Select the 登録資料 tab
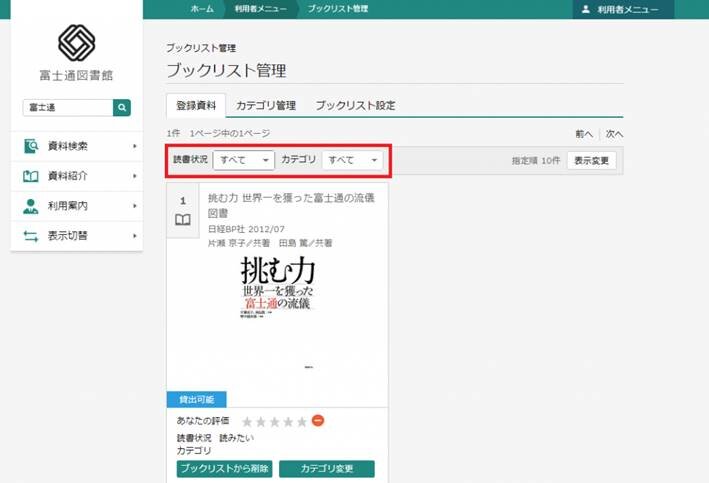709x483 pixels. click(196, 105)
